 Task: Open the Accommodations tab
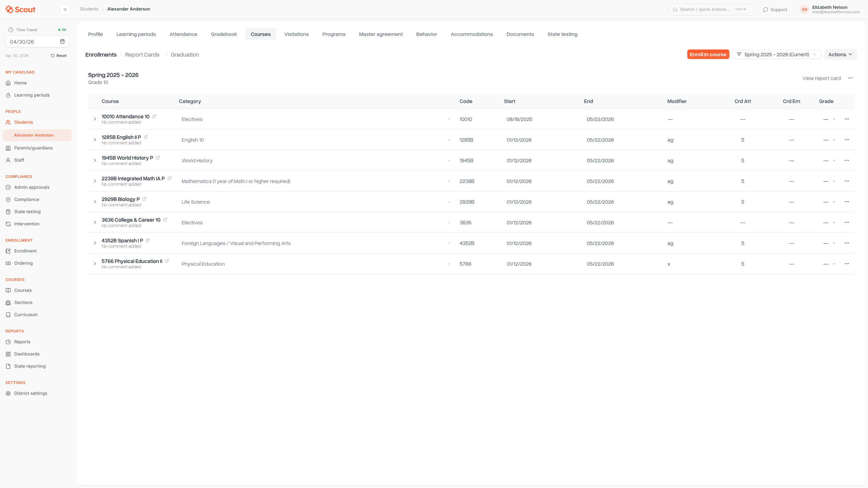tap(472, 34)
